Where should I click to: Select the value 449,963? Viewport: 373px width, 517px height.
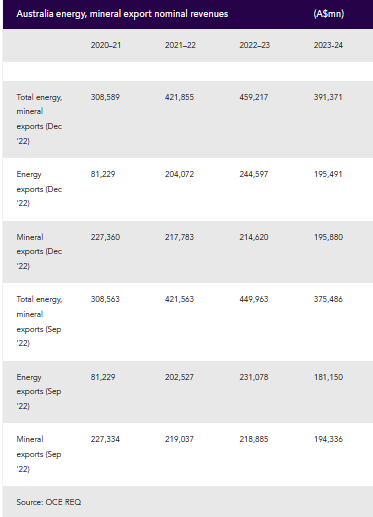(x=254, y=299)
